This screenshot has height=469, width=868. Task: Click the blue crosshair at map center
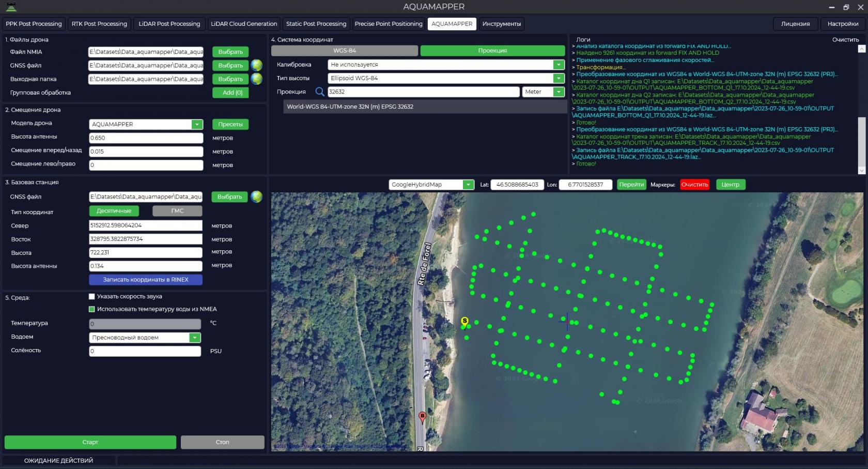click(567, 321)
